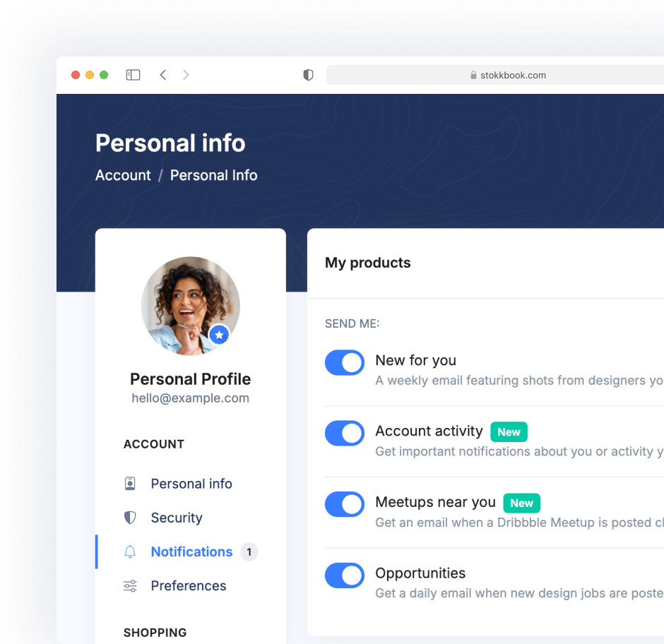This screenshot has width=664, height=644.
Task: Click the Opportunities title
Action: tap(420, 573)
